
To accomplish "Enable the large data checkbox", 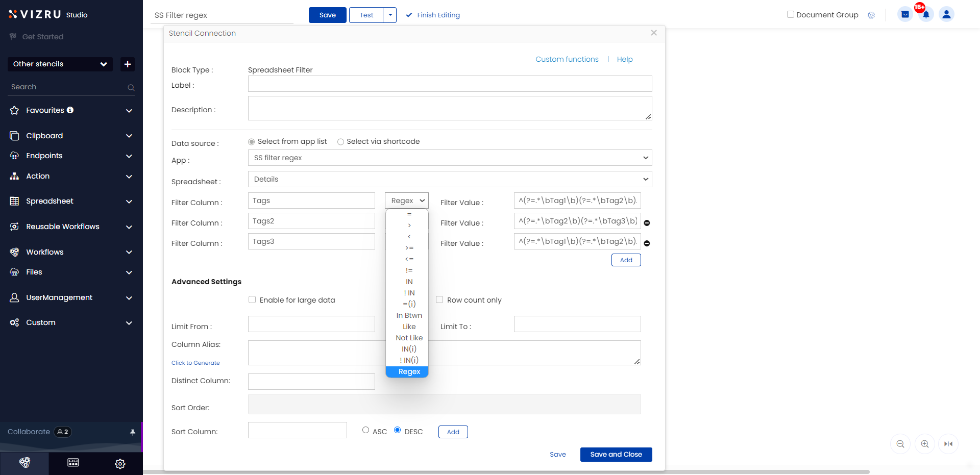I will (252, 299).
